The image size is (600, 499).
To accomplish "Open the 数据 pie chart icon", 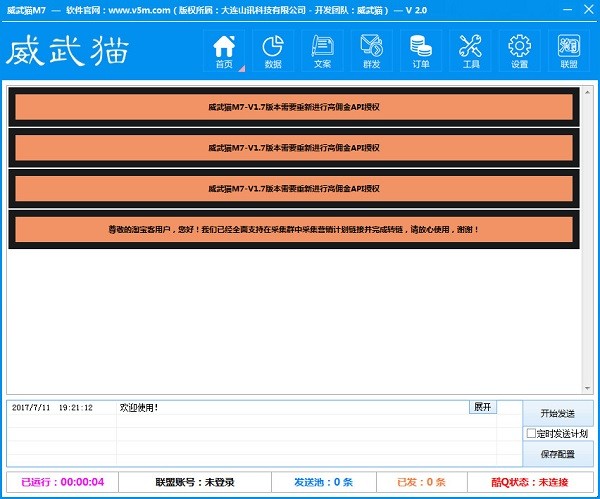I will [x=273, y=51].
